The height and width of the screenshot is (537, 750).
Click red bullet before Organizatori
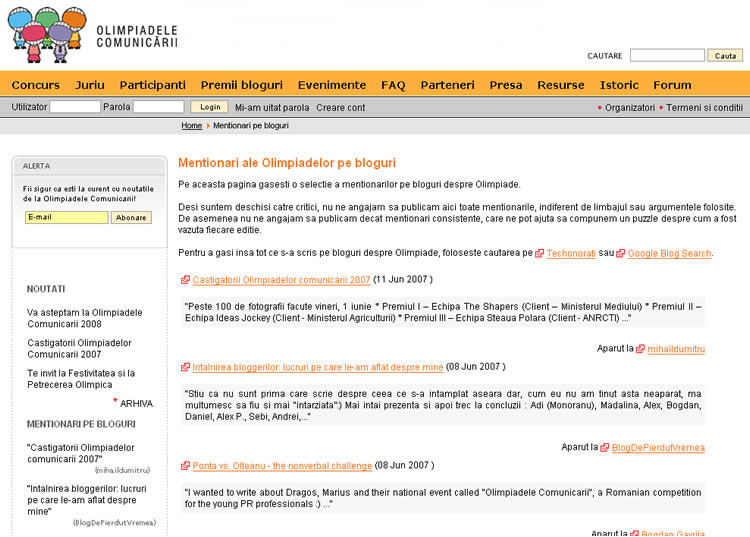point(599,108)
